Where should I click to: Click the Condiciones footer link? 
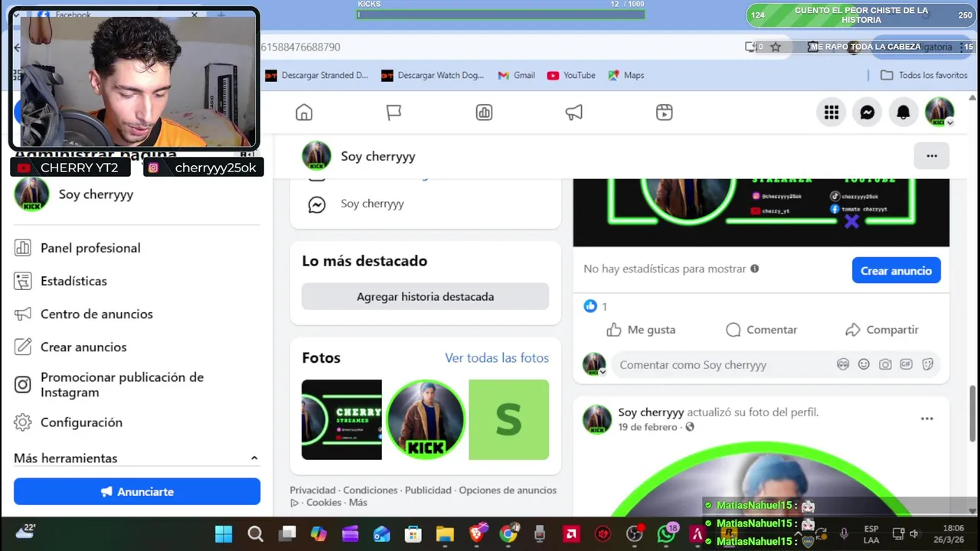(371, 490)
